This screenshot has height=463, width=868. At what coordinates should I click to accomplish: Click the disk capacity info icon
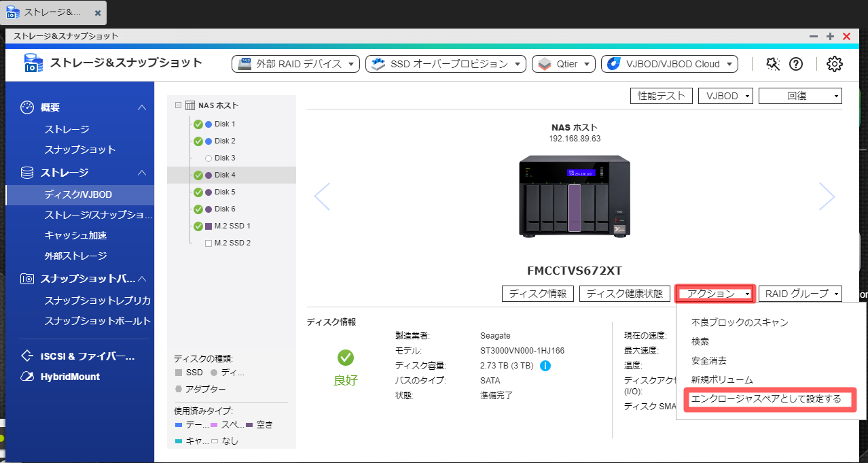[545, 366]
